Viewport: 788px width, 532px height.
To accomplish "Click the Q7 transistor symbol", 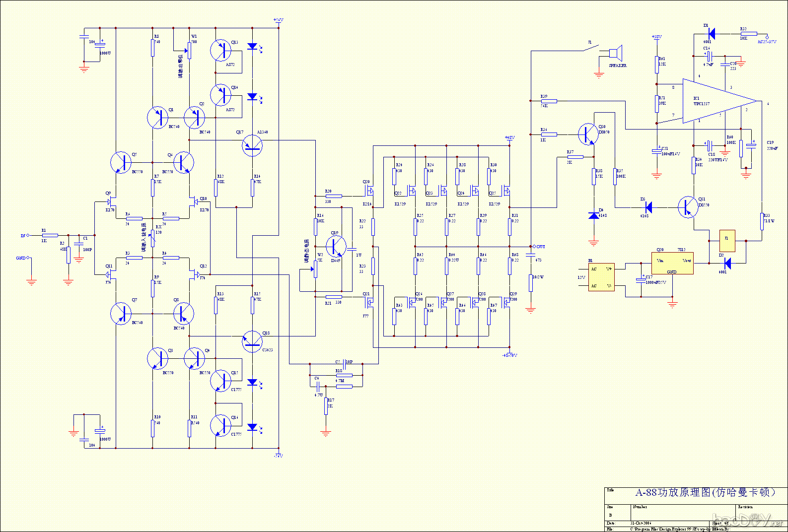I will 121,314.
